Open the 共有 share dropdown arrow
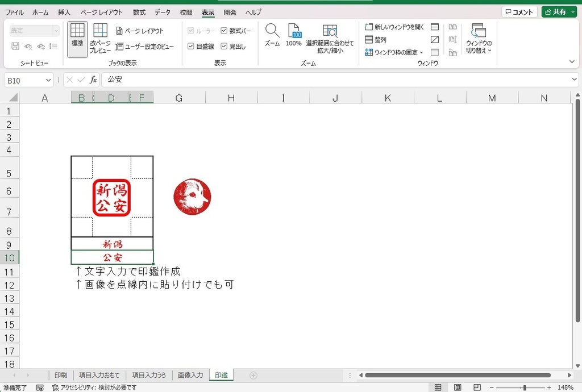This screenshot has height=392, width=582. (x=573, y=12)
